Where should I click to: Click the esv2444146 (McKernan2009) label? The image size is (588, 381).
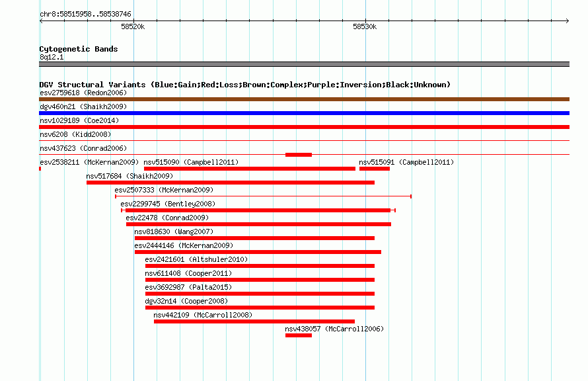(x=184, y=245)
